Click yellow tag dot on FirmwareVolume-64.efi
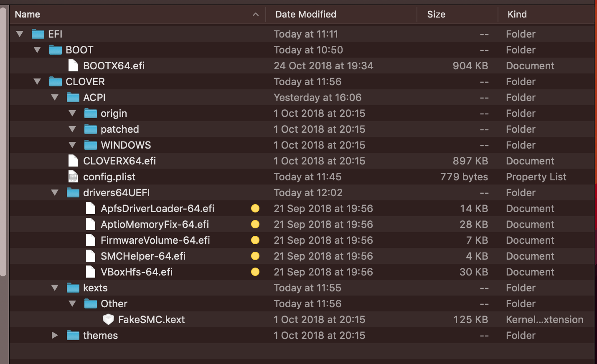The image size is (597, 364). click(255, 240)
